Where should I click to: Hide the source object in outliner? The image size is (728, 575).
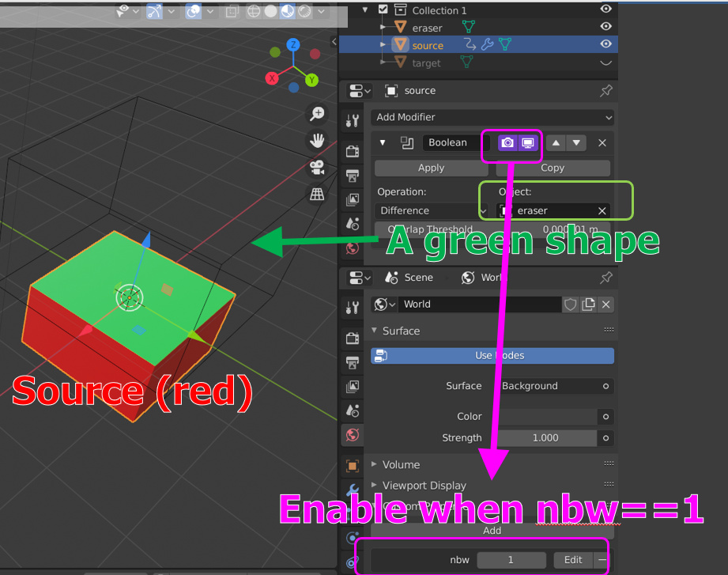(605, 44)
